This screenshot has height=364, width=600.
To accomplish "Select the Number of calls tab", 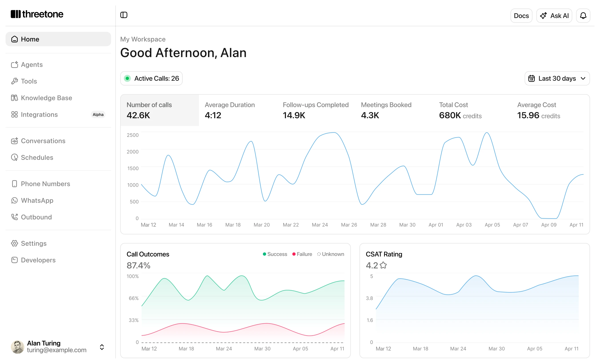I will [x=160, y=110].
